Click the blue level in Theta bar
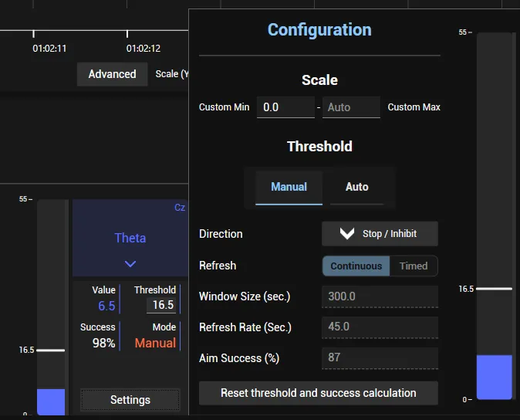The width and height of the screenshot is (520, 420). coord(51,401)
